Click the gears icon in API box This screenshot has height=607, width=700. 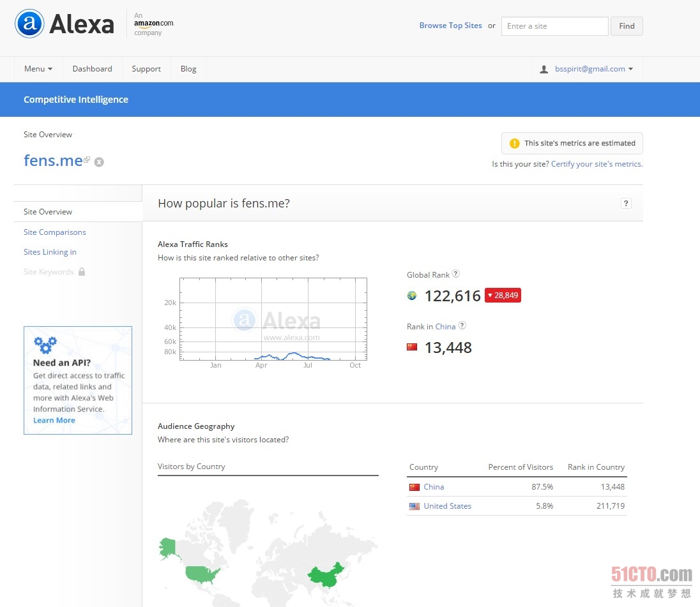45,345
